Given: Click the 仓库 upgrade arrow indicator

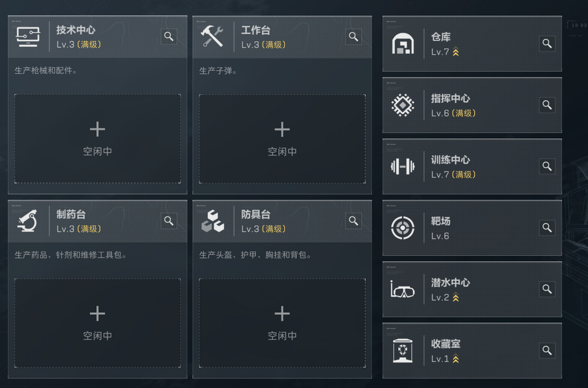Looking at the screenshot, I should pos(456,52).
